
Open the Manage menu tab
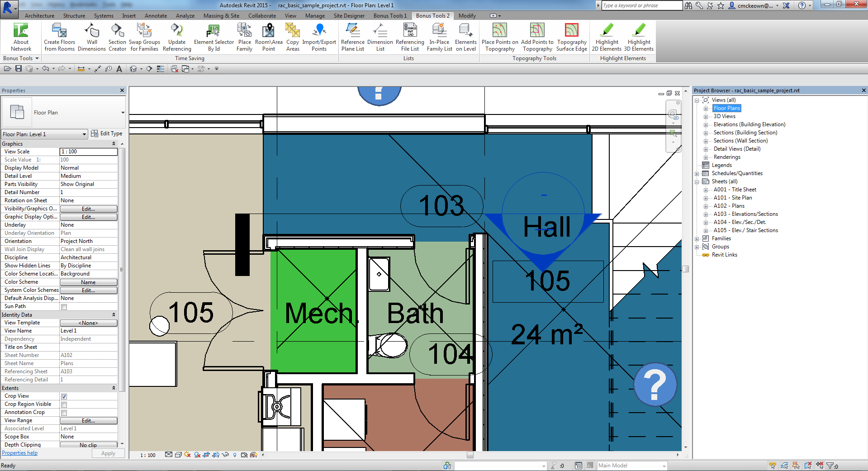(x=315, y=15)
